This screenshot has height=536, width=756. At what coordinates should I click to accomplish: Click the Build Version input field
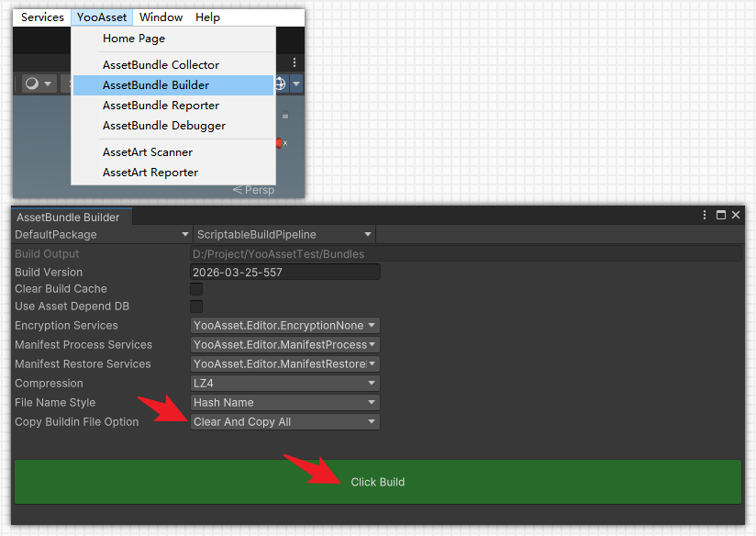coord(285,272)
